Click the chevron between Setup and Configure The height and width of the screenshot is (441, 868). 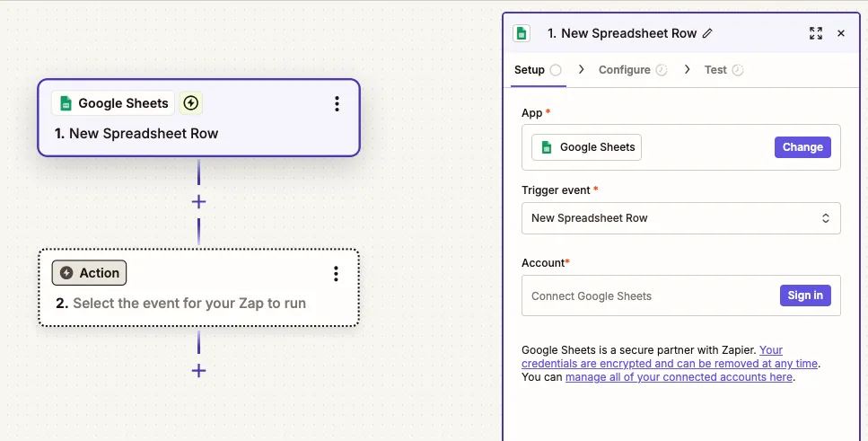pyautogui.click(x=581, y=69)
